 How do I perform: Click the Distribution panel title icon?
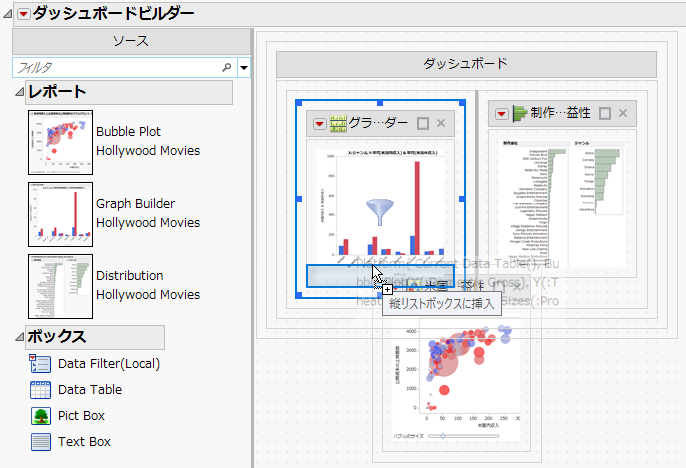pyautogui.click(x=519, y=114)
